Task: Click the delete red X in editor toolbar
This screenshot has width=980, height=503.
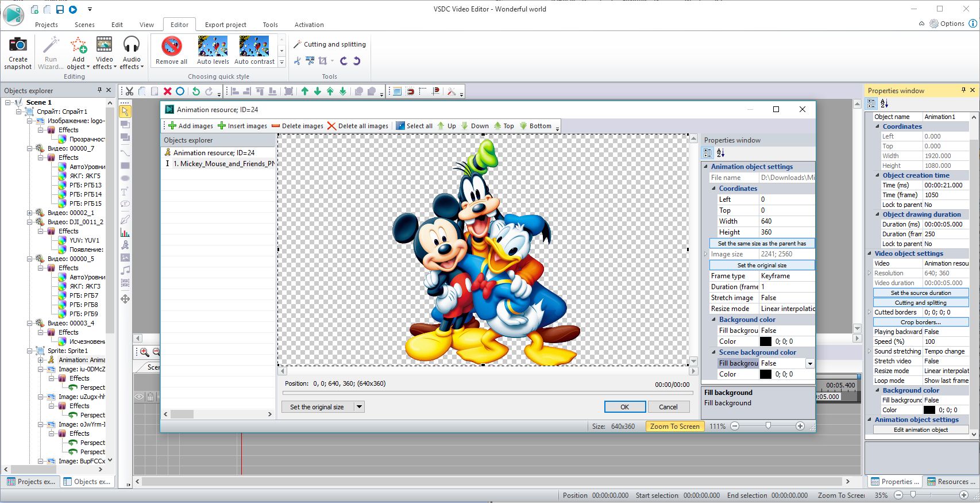Action: tap(167, 91)
